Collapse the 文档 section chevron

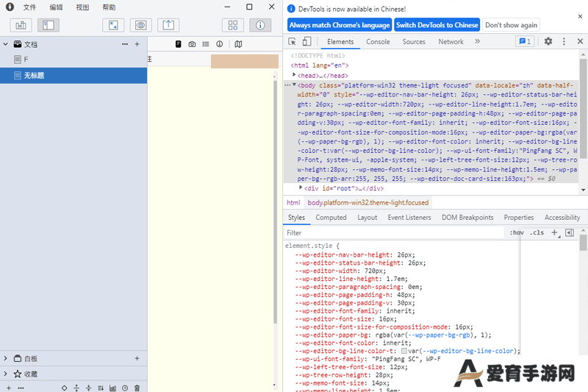click(6, 44)
